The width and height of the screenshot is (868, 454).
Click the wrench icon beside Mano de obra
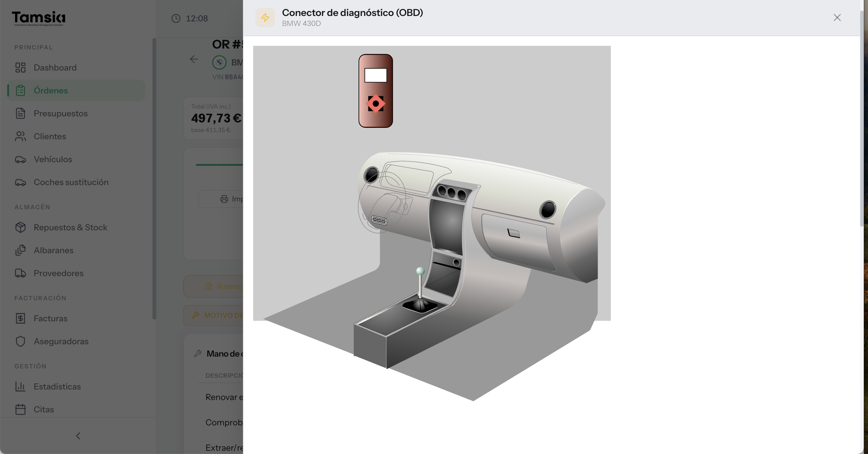(198, 354)
